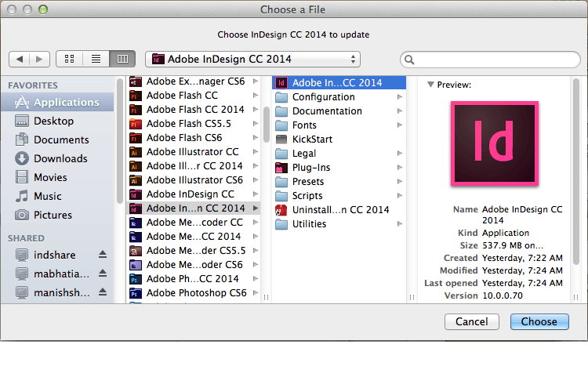Viewport: 588px width, 377px height.
Task: Click the Configuration folder icon
Action: pyautogui.click(x=281, y=97)
